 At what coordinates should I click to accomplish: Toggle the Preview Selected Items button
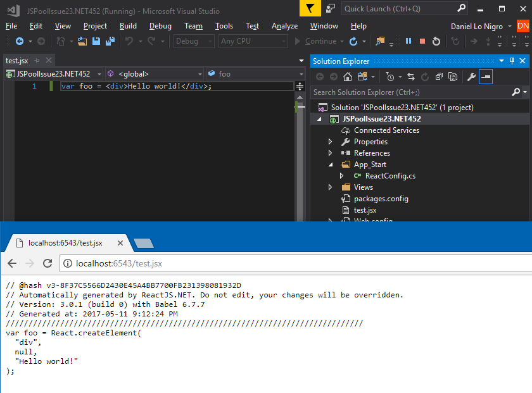[x=486, y=77]
